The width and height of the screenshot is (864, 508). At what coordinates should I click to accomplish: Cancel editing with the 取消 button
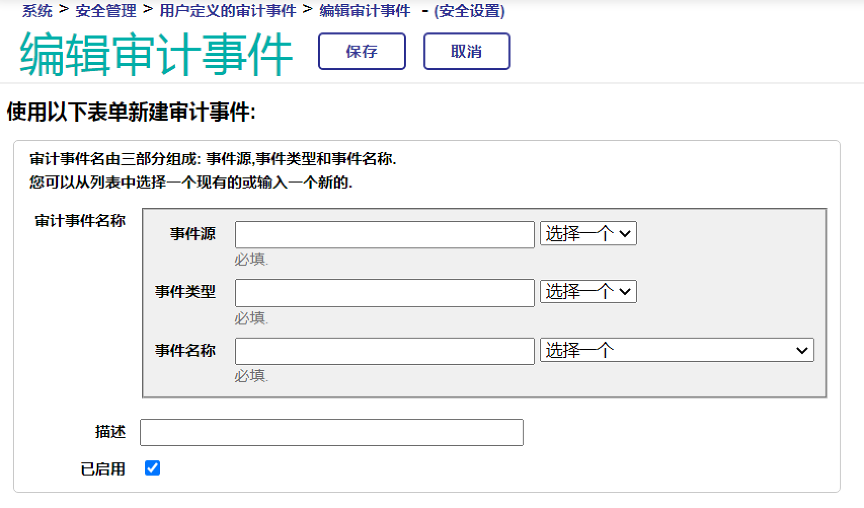[466, 52]
